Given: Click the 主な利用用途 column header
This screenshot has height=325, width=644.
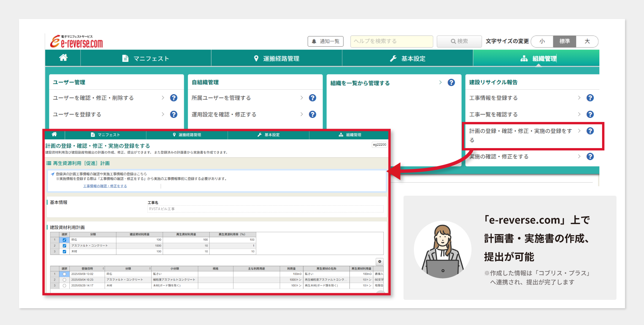Looking at the screenshot, I should coord(256,269).
